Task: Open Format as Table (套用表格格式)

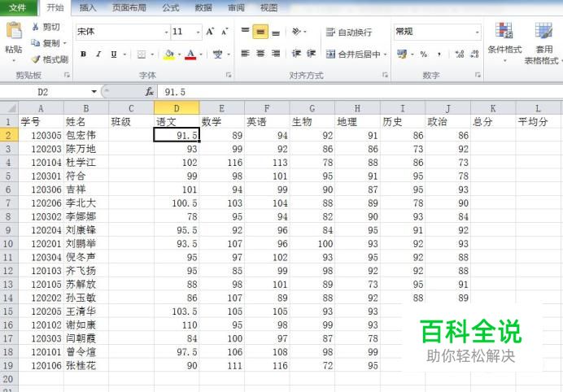Action: (x=543, y=43)
